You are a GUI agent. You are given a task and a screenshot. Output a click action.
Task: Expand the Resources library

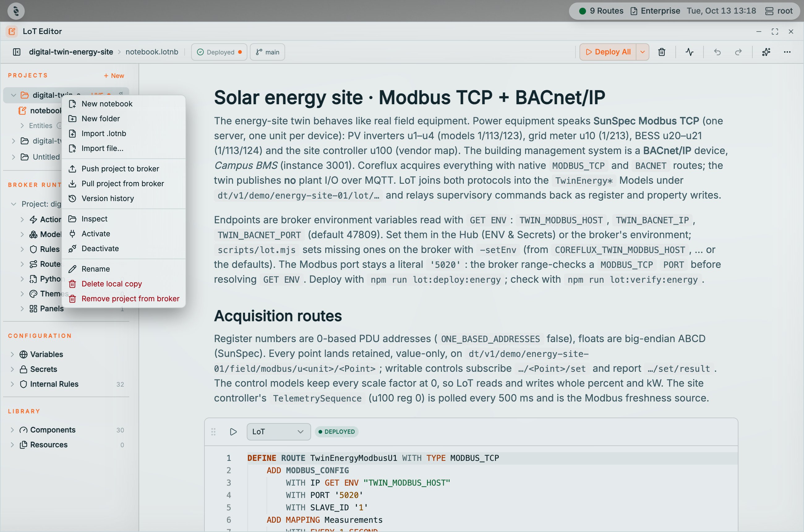12,445
